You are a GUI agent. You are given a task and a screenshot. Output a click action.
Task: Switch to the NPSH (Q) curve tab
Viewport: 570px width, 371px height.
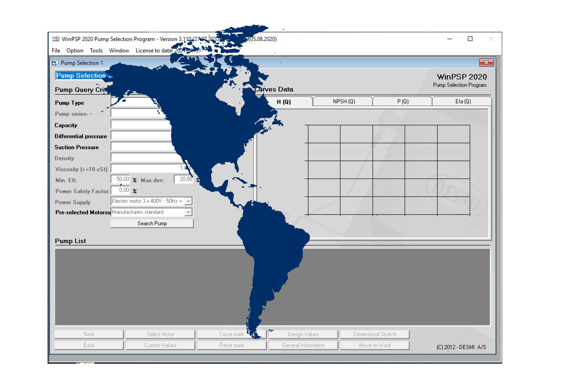point(344,101)
